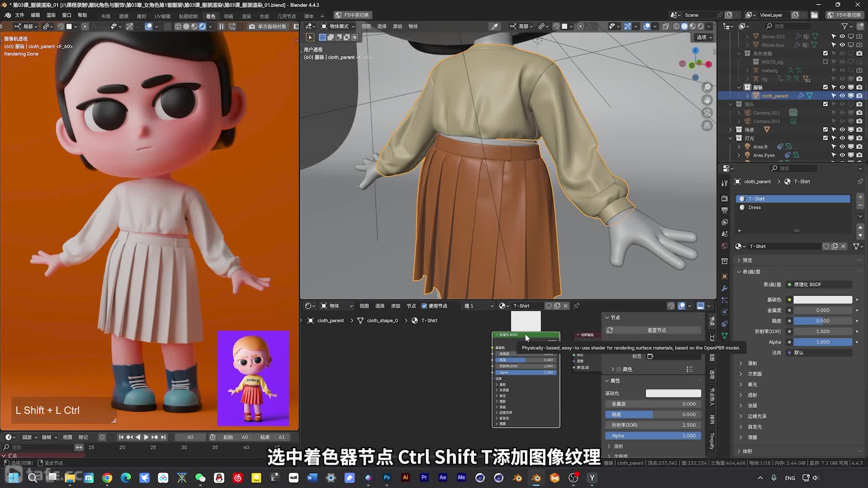Open the 编辑 menu
868x488 pixels.
(35, 15)
